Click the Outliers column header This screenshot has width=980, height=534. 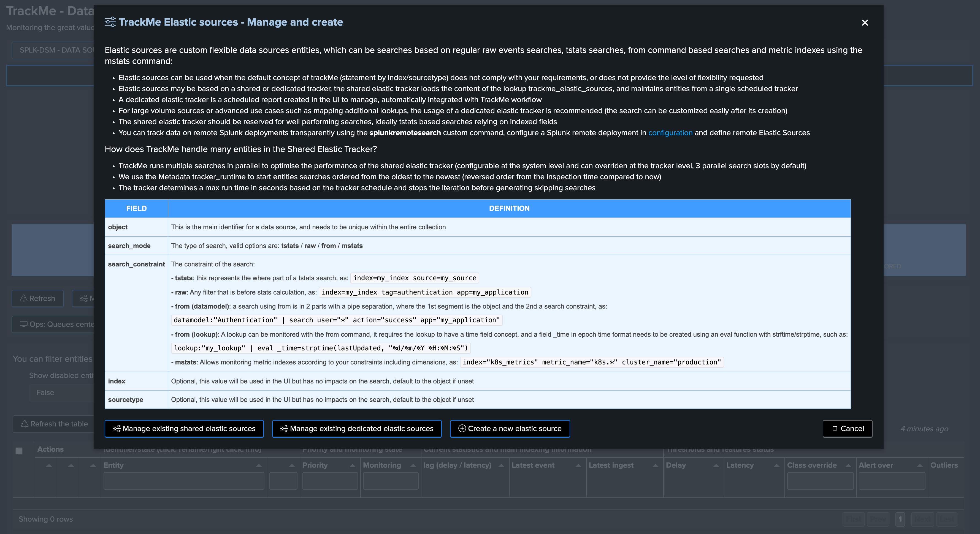tap(944, 465)
